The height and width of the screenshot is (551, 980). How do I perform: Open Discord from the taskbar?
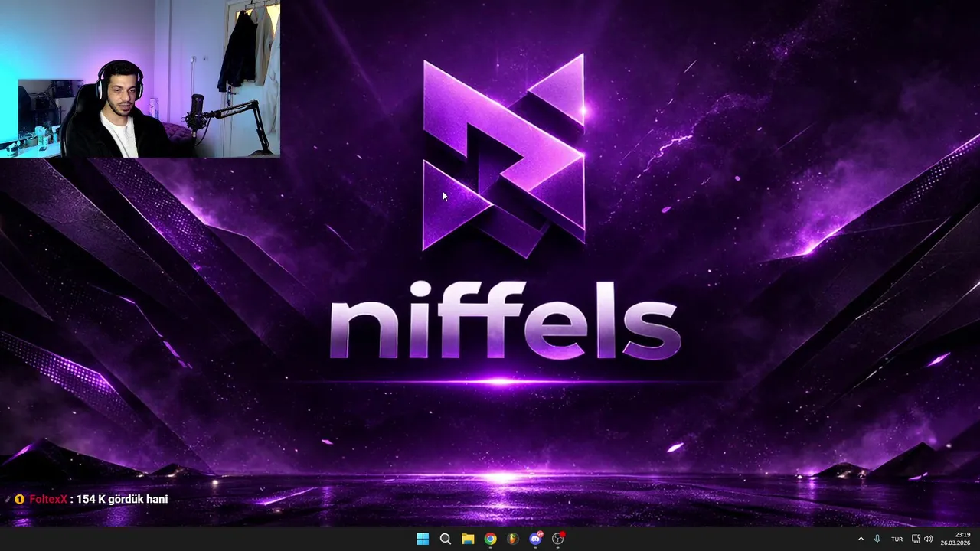point(536,539)
